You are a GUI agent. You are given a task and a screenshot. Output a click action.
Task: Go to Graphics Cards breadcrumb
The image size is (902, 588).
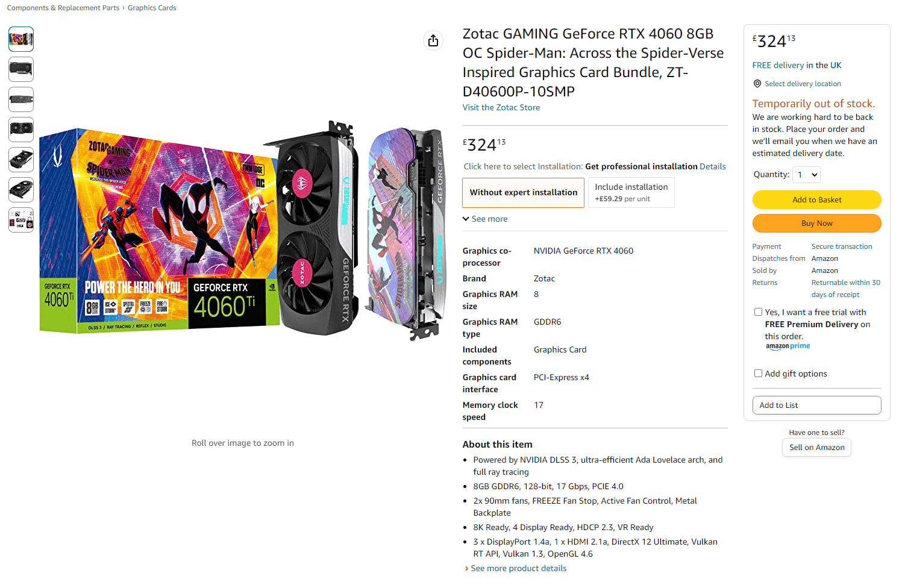152,8
